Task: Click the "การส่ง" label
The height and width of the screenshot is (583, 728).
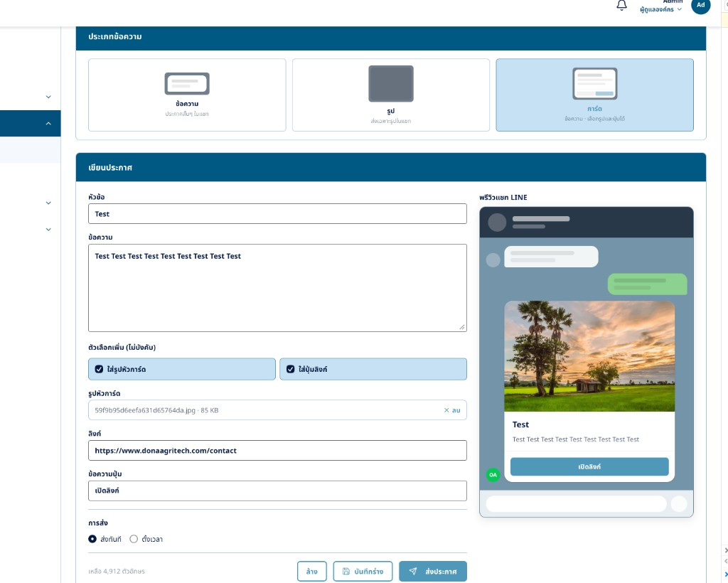Action: [98, 523]
